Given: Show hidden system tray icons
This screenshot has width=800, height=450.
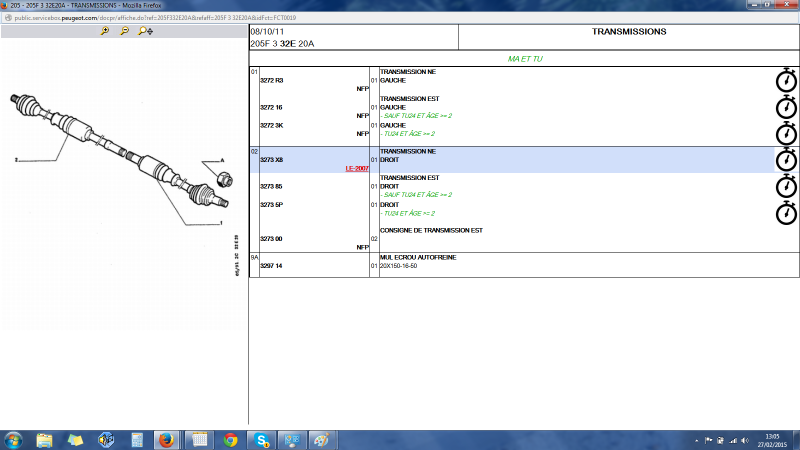Looking at the screenshot, I should 696,441.
